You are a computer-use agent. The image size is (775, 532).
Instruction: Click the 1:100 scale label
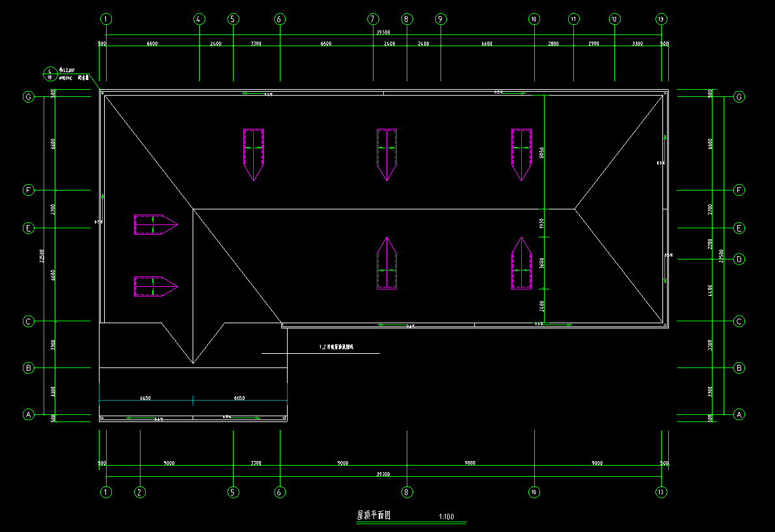446,518
